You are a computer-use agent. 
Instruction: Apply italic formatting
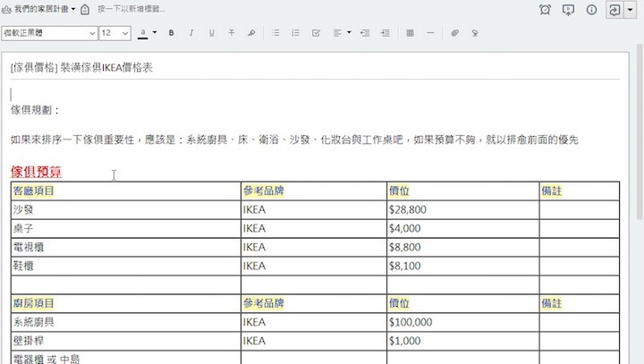191,33
